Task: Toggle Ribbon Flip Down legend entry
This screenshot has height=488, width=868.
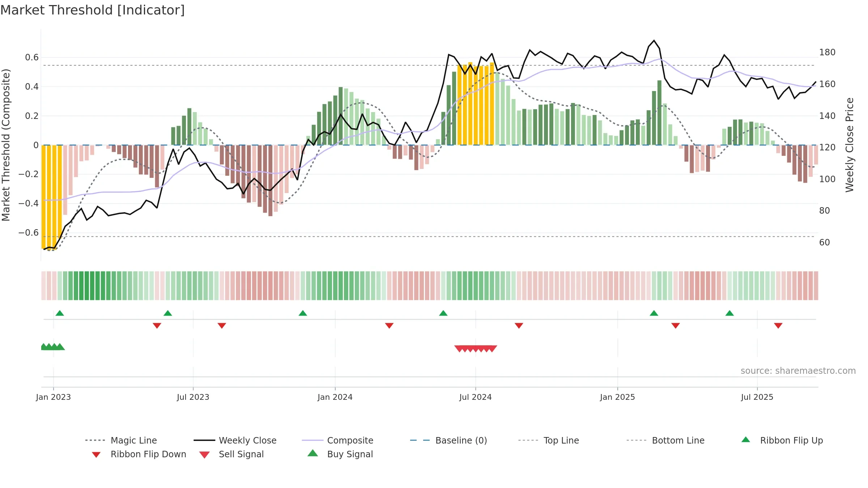Action: (x=139, y=454)
